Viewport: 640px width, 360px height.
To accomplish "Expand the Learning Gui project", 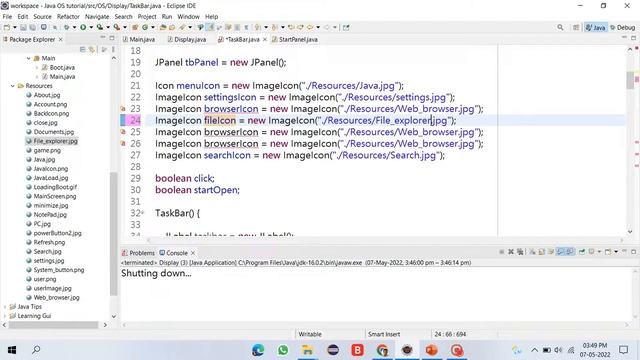I will (5, 316).
